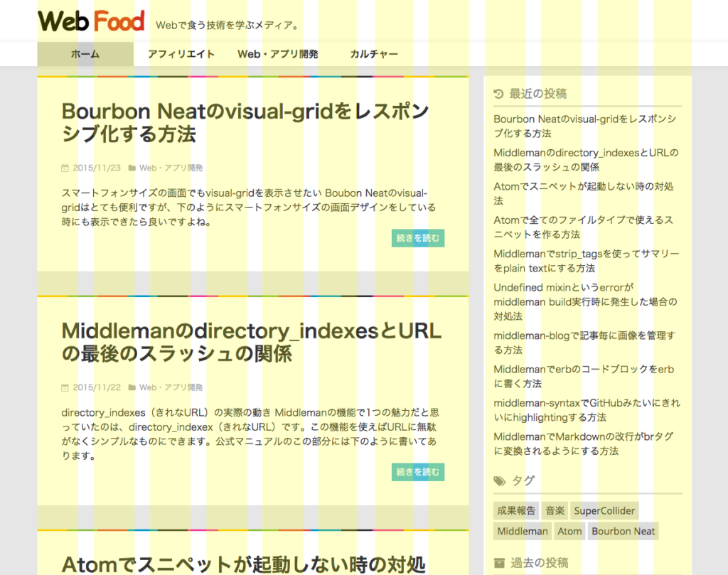Screen dimensions: 728x575
Task: Click the tag icon beside タグ heading
Action: pyautogui.click(x=498, y=480)
